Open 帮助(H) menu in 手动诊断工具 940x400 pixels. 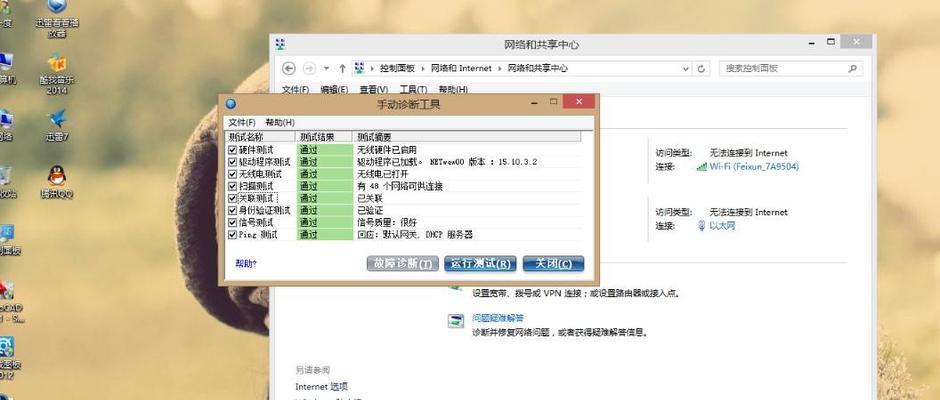(x=280, y=122)
